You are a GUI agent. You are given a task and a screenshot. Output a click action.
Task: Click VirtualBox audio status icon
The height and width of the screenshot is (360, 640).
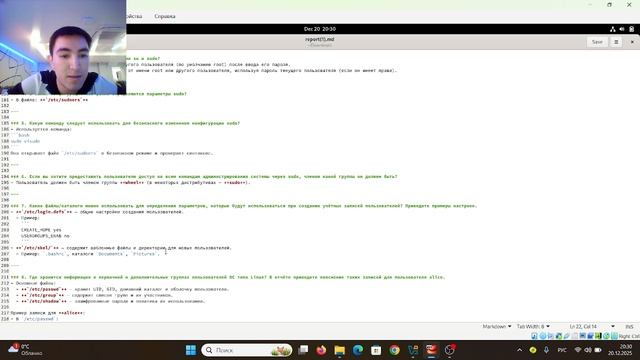(x=551, y=336)
